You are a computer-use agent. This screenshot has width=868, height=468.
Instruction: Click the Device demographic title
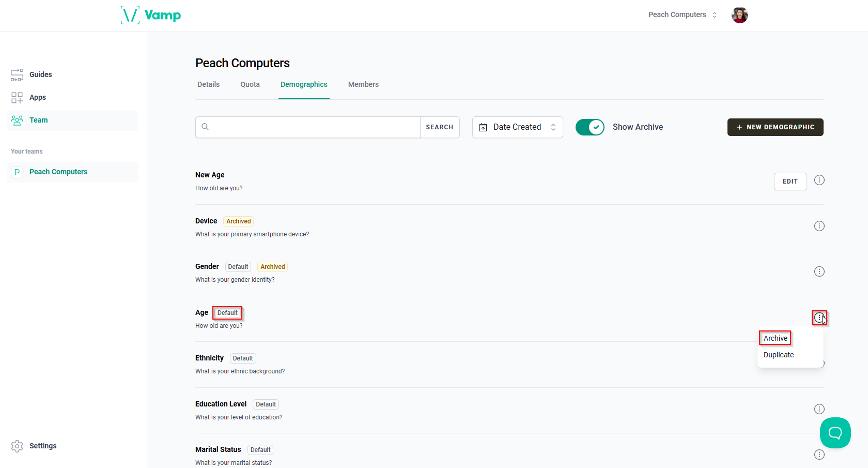point(206,221)
